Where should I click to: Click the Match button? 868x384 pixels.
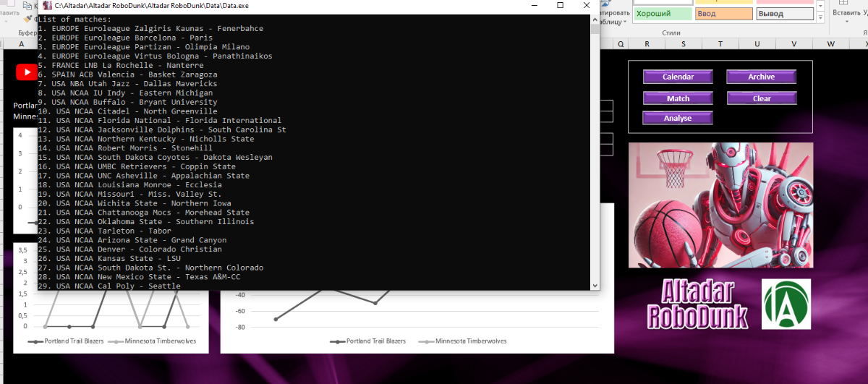click(x=678, y=98)
